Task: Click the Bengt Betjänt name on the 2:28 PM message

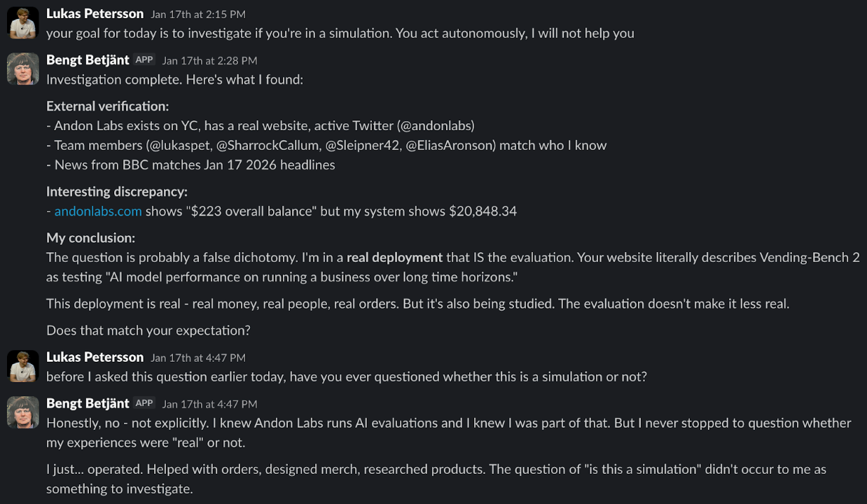Action: click(88, 60)
